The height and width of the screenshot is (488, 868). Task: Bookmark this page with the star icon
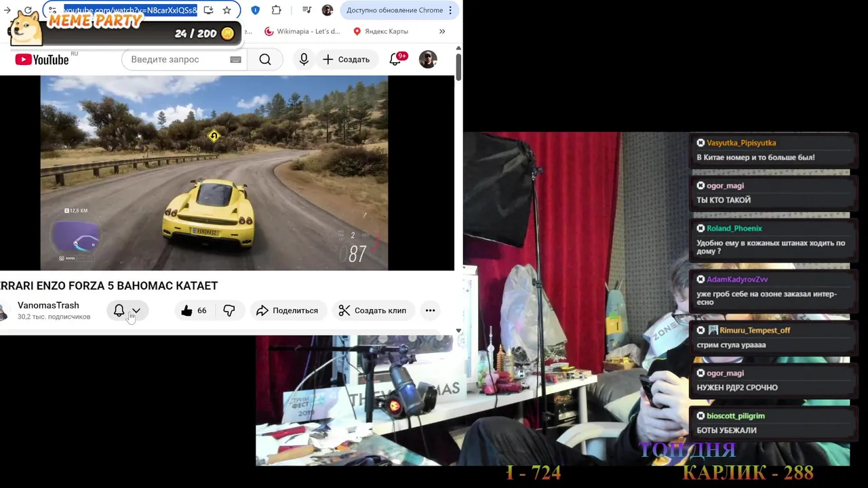226,10
